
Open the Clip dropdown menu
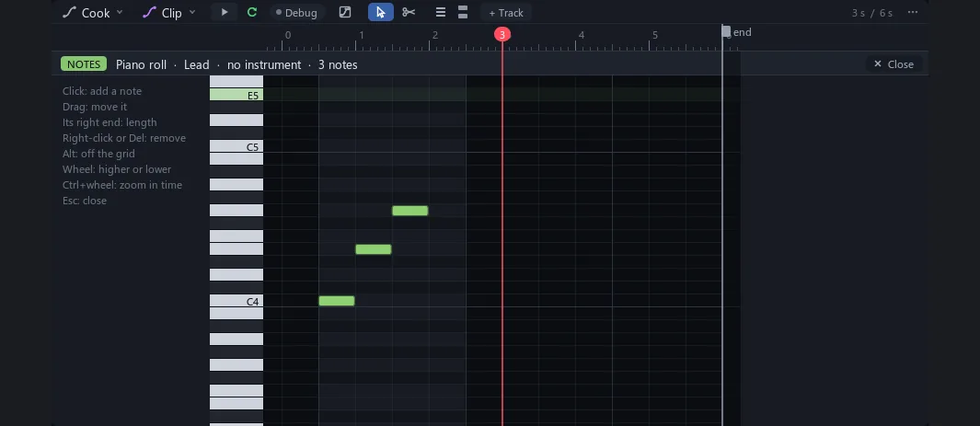[168, 13]
